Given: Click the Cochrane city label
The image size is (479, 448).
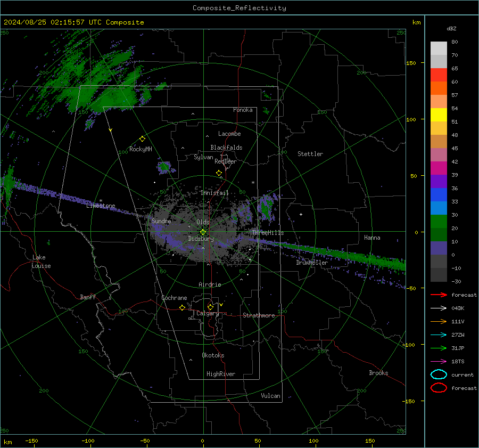Looking at the screenshot, I should [x=174, y=298].
